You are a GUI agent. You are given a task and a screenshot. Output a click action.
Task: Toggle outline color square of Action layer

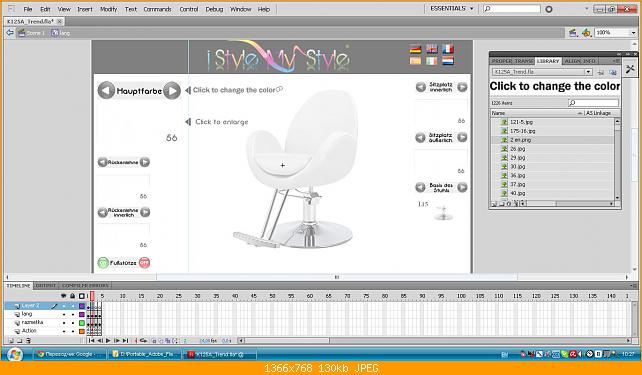pos(82,331)
